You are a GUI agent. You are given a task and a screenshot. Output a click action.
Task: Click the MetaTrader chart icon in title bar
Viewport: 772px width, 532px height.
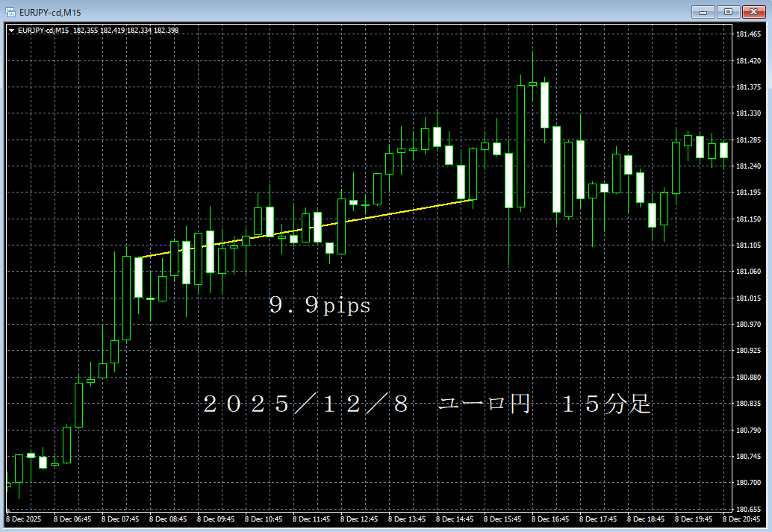(x=10, y=11)
